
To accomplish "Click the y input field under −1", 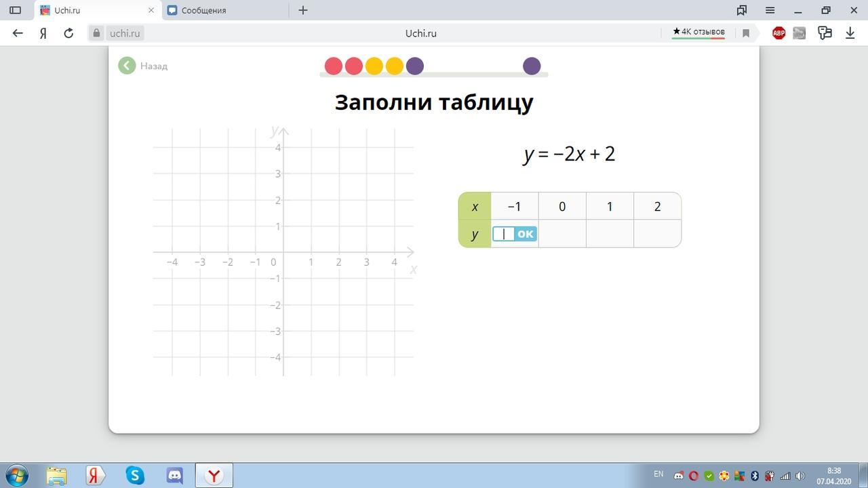I will [503, 234].
